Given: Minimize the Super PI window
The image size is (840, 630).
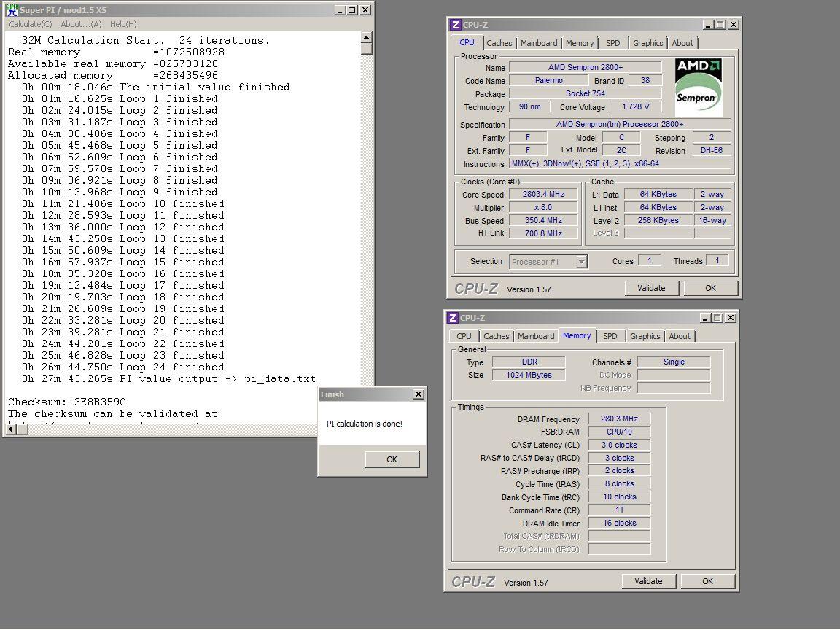Looking at the screenshot, I should point(341,10).
